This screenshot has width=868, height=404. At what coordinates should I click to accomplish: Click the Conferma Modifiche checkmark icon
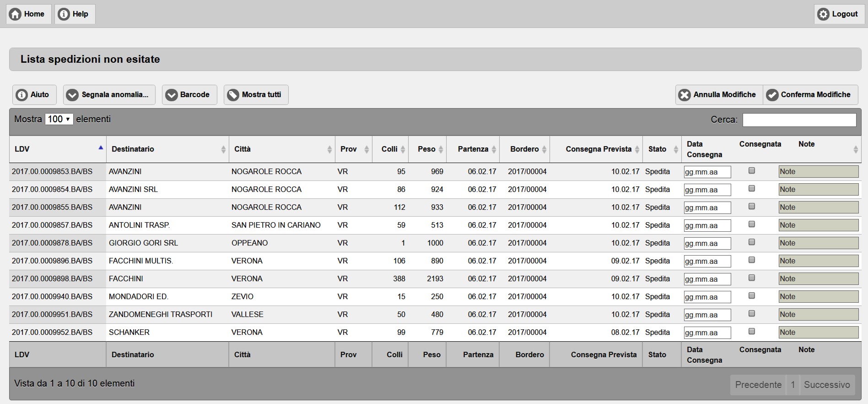coord(772,95)
